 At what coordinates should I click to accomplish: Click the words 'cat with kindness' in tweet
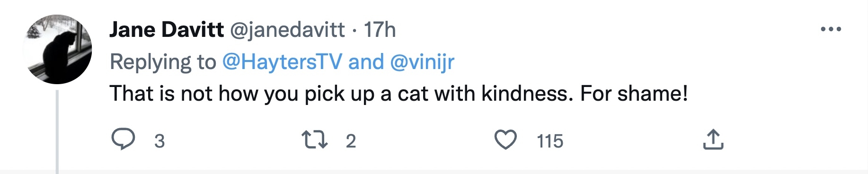(x=483, y=93)
